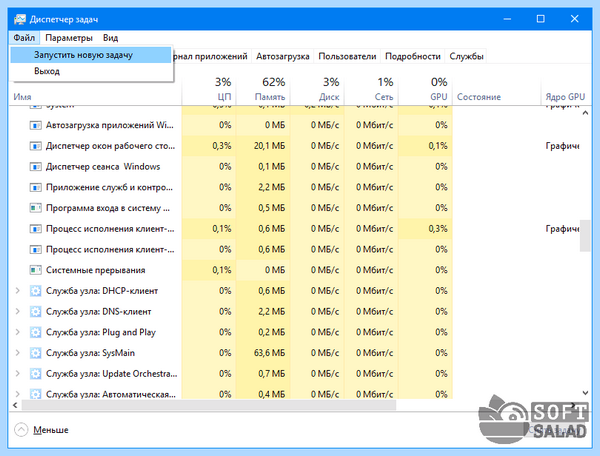Open the Параметры menu
The image size is (600, 456).
point(69,37)
